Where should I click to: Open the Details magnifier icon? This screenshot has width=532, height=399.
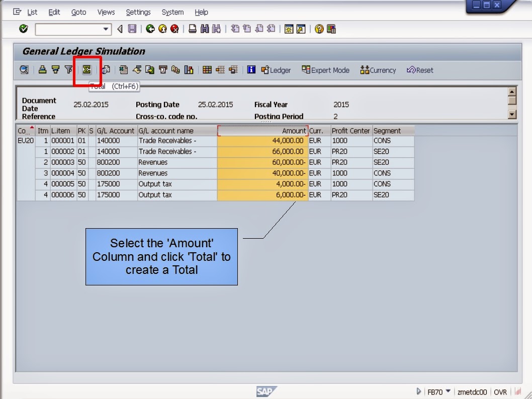tap(24, 70)
